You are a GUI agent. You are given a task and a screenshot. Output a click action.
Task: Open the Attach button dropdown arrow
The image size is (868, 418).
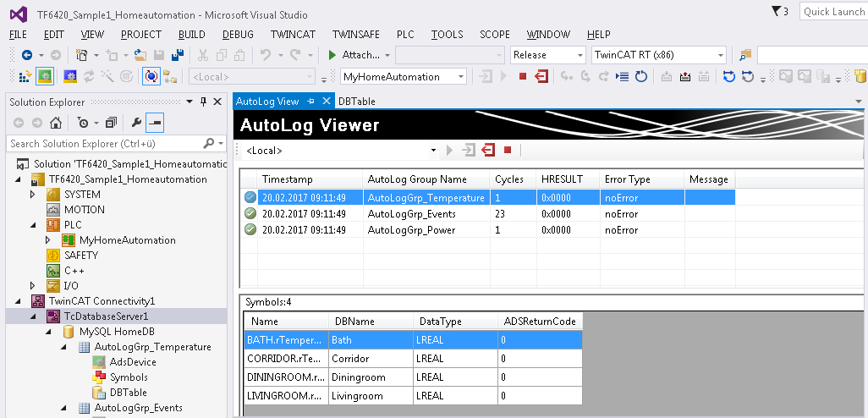point(387,55)
